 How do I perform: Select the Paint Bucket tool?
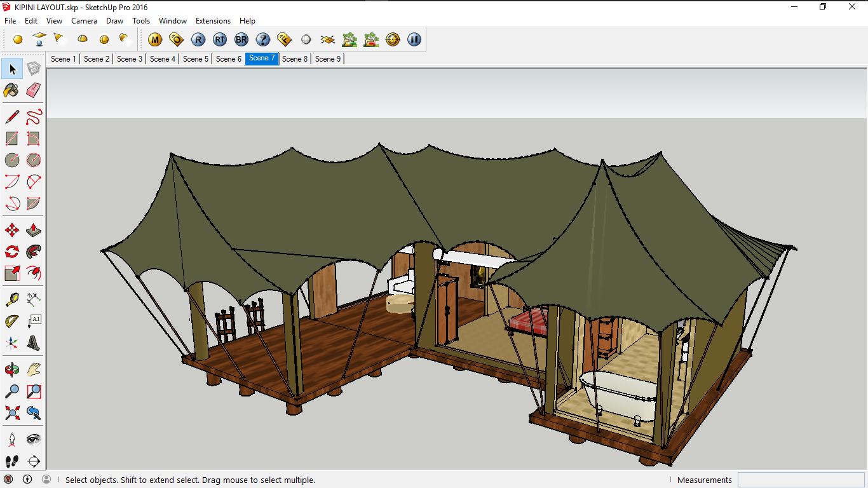click(11, 90)
